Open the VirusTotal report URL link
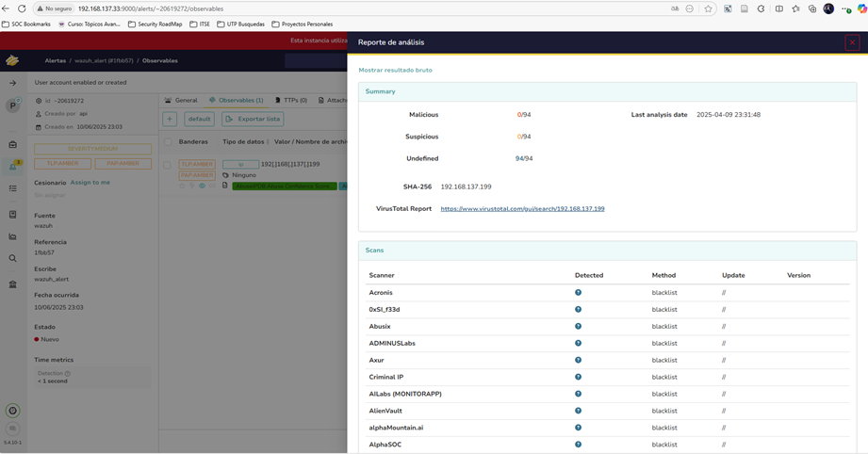Image resolution: width=868 pixels, height=454 pixels. tap(522, 208)
